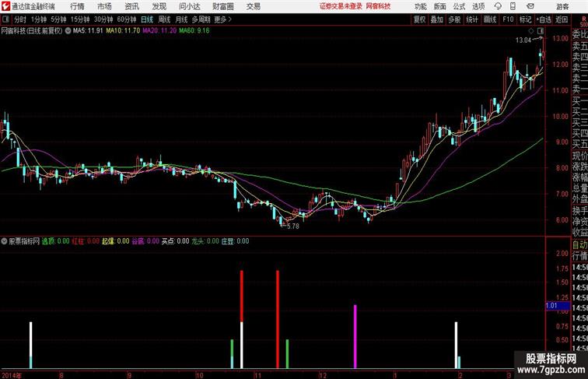Viewport: 588px width, 379px height.
Task: Click the MA20: 11.20 indicator label
Action: pyautogui.click(x=159, y=31)
